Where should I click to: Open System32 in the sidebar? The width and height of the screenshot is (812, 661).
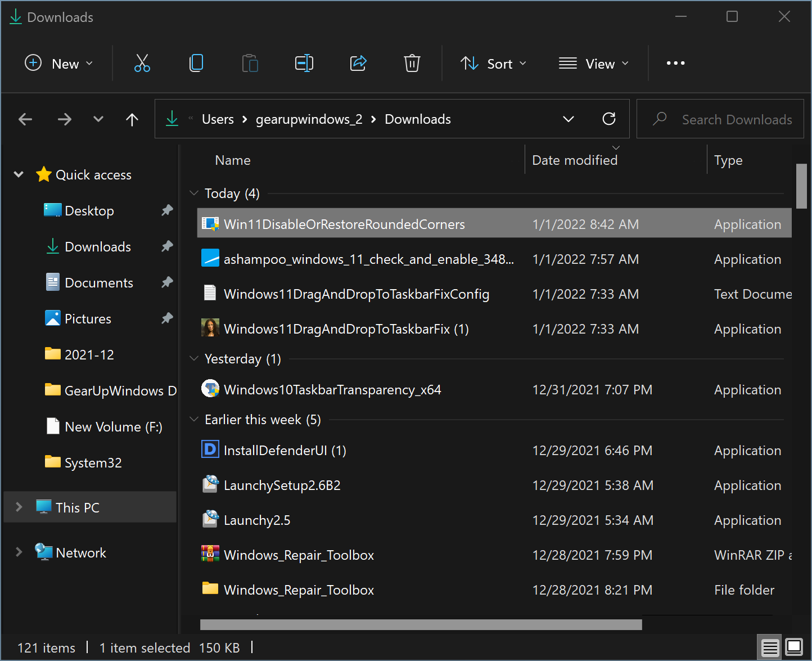[x=93, y=462]
